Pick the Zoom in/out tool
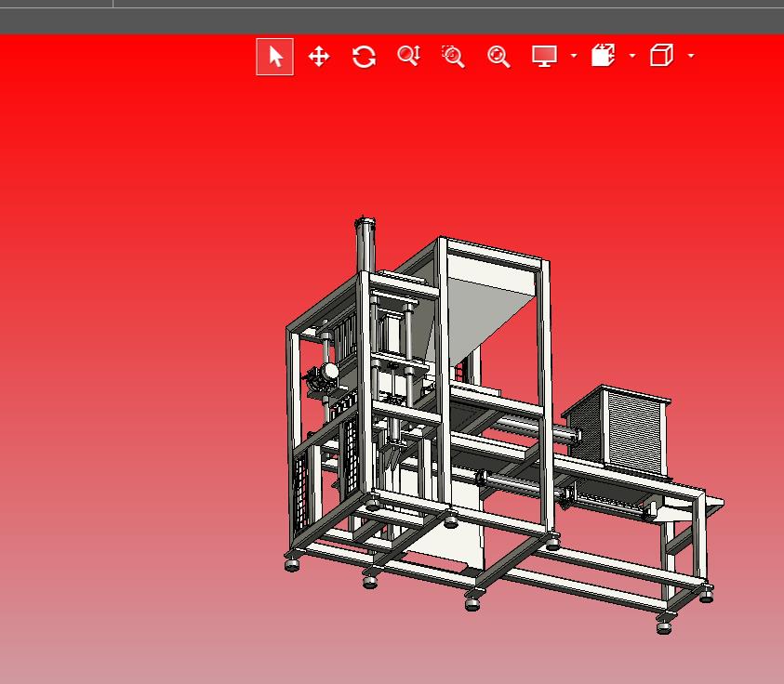Viewport: 784px width, 684px height. [x=408, y=56]
